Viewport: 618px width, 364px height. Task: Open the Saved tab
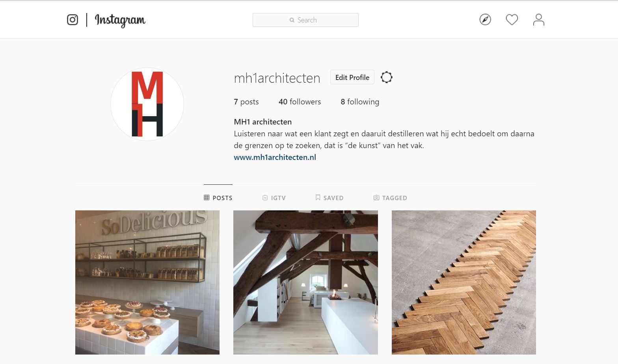click(329, 198)
